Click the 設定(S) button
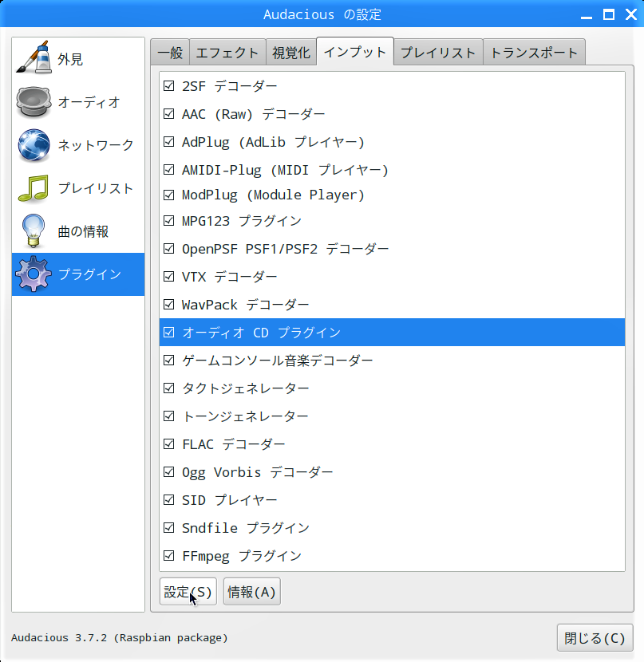This screenshot has width=644, height=662. (x=188, y=592)
